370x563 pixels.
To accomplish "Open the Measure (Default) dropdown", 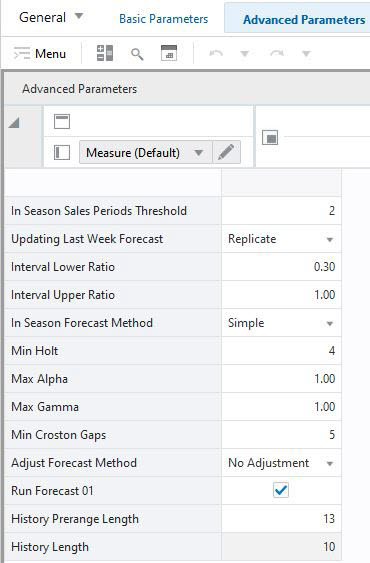I will (x=146, y=153).
